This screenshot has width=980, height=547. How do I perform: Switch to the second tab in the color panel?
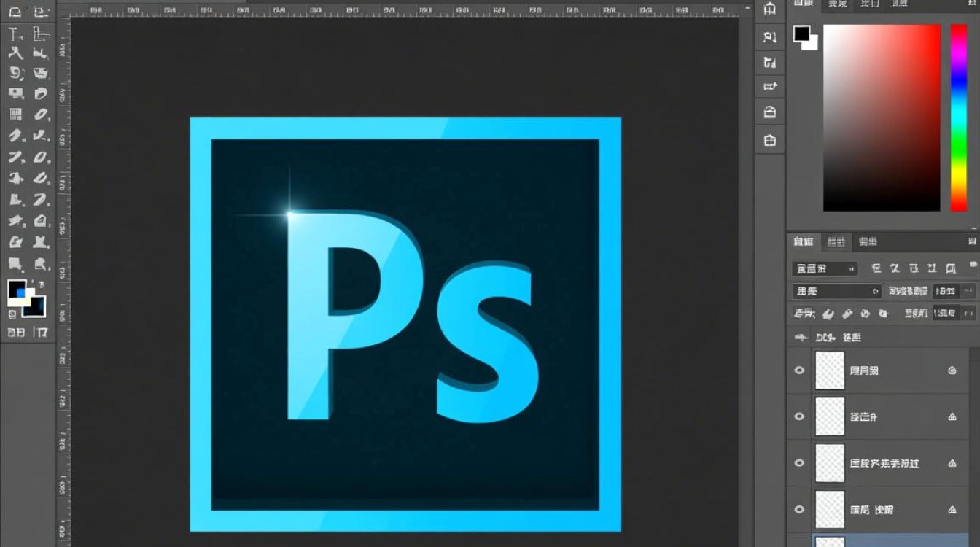click(838, 4)
